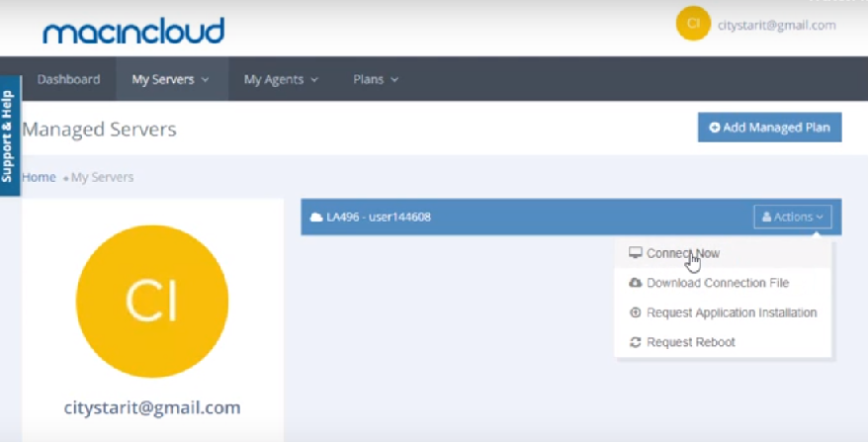
Task: Click the Add Managed Plan button
Action: tap(769, 128)
